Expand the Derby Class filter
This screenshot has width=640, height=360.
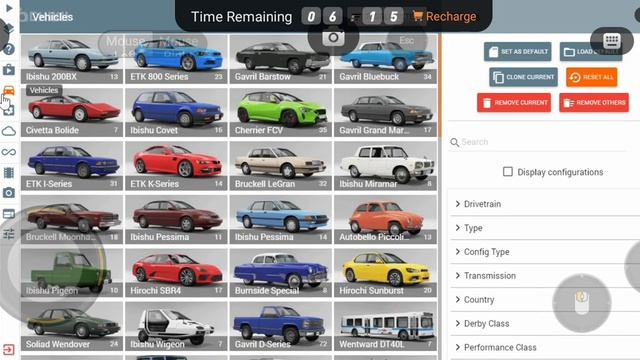pyautogui.click(x=545, y=324)
